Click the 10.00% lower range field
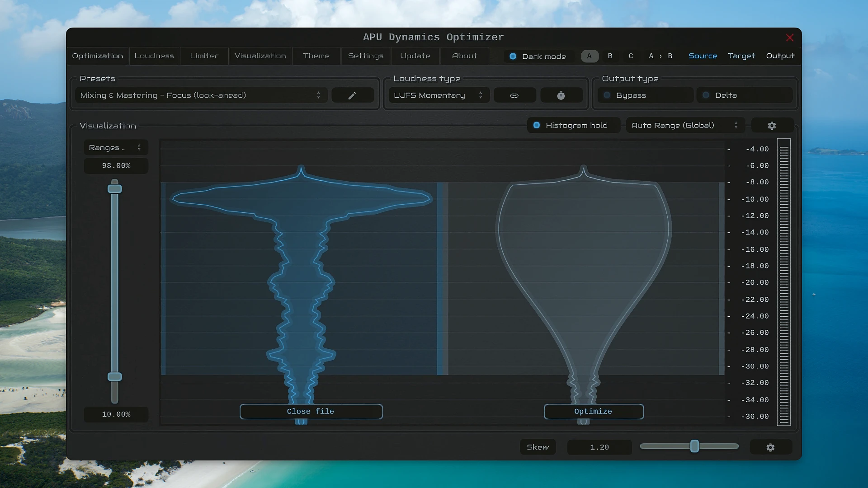868x488 pixels. [116, 414]
